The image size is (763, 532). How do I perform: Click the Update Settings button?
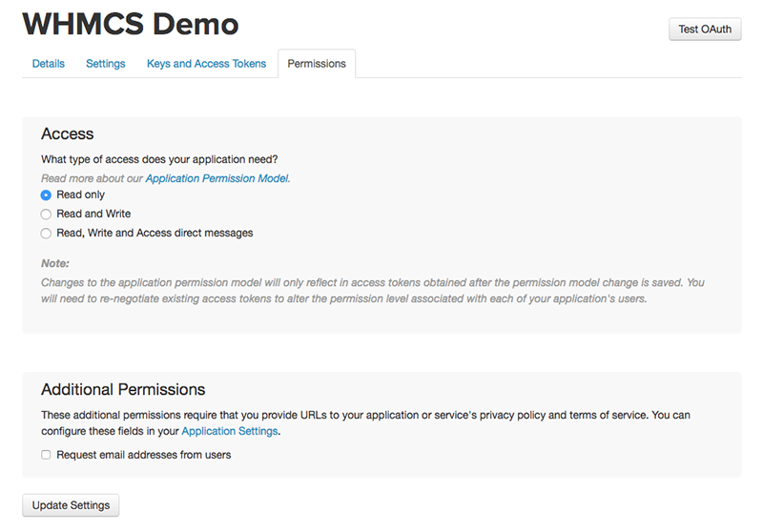71,505
